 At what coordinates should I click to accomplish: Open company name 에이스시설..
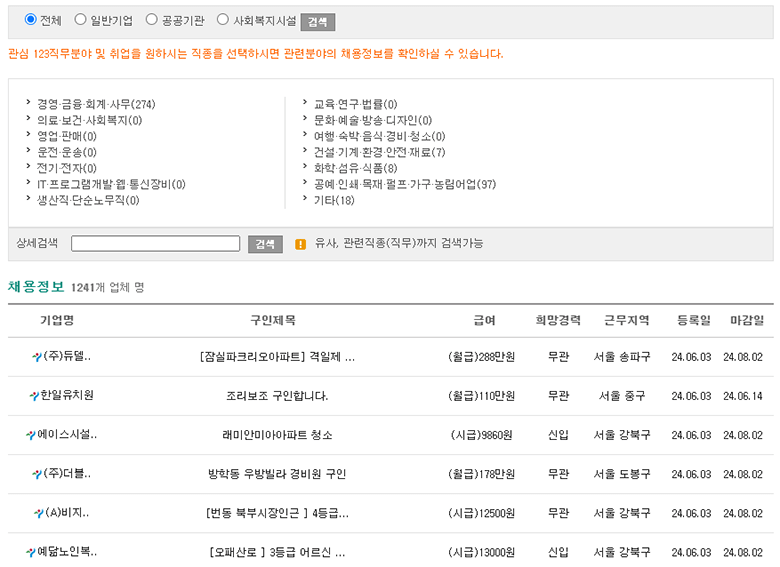click(x=67, y=434)
